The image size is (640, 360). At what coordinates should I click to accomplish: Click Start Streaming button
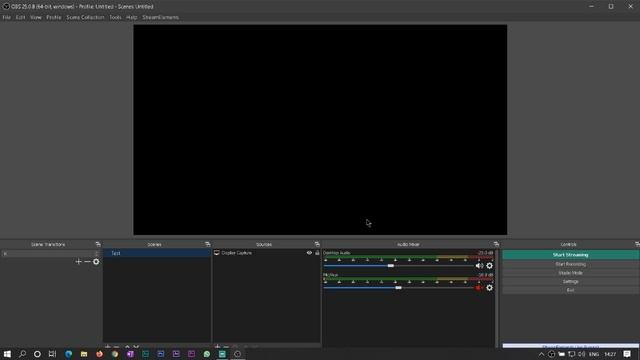[570, 255]
